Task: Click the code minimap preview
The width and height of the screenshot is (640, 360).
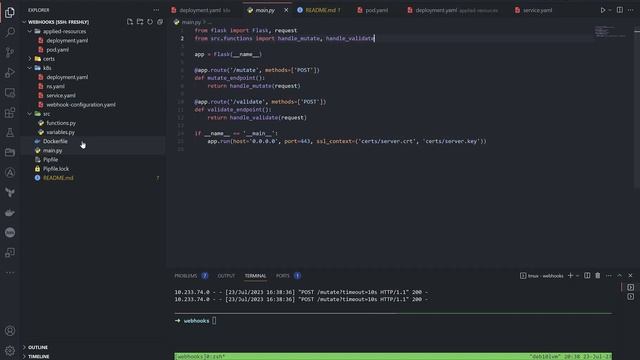Action: [x=610, y=31]
